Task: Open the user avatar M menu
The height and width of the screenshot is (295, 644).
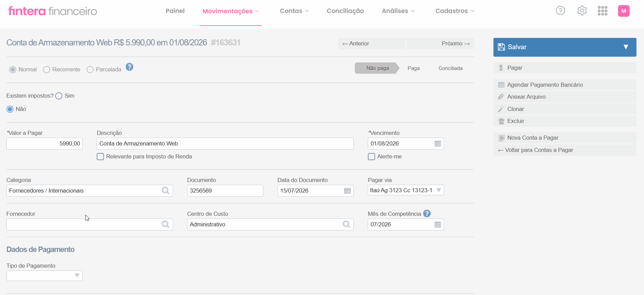Action: [x=624, y=11]
